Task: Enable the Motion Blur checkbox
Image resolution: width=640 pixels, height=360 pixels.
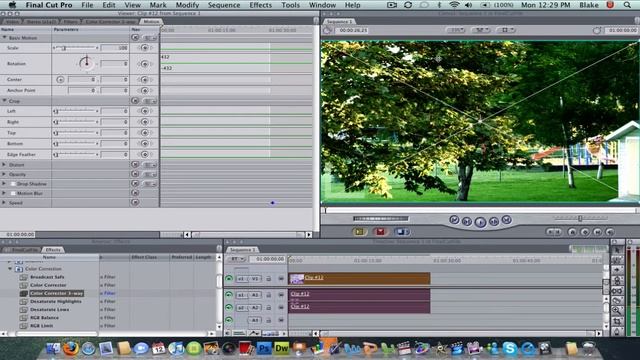Action: click(x=13, y=193)
